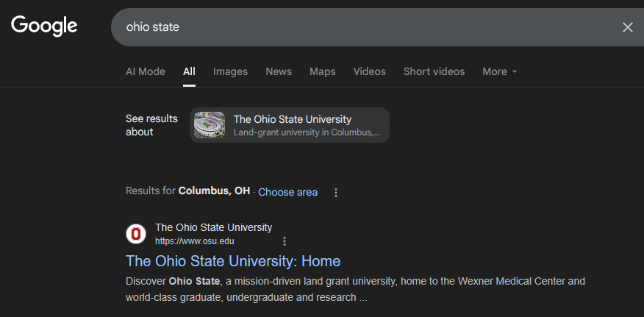The image size is (644, 317).
Task: Open The Ohio State University knowledge card
Action: [290, 125]
